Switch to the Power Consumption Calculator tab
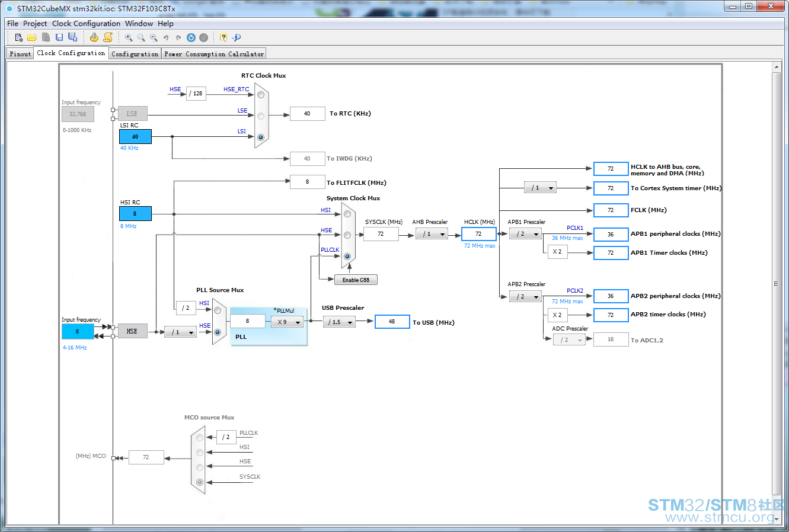Image resolution: width=789 pixels, height=532 pixels. pyautogui.click(x=214, y=54)
